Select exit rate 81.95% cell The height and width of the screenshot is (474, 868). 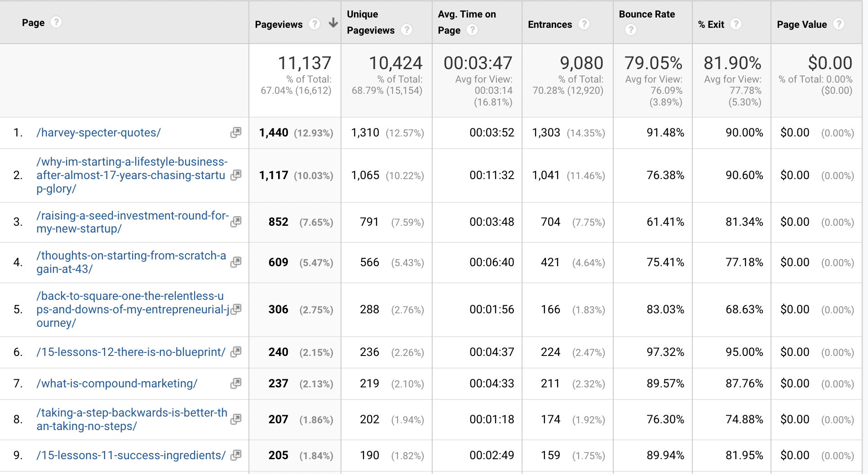(744, 455)
